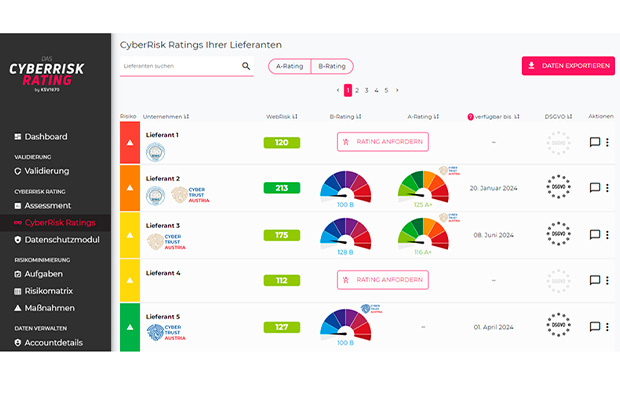Open three-dot actions menu for Lieferant 1
This screenshot has width=620, height=402.
click(x=607, y=142)
